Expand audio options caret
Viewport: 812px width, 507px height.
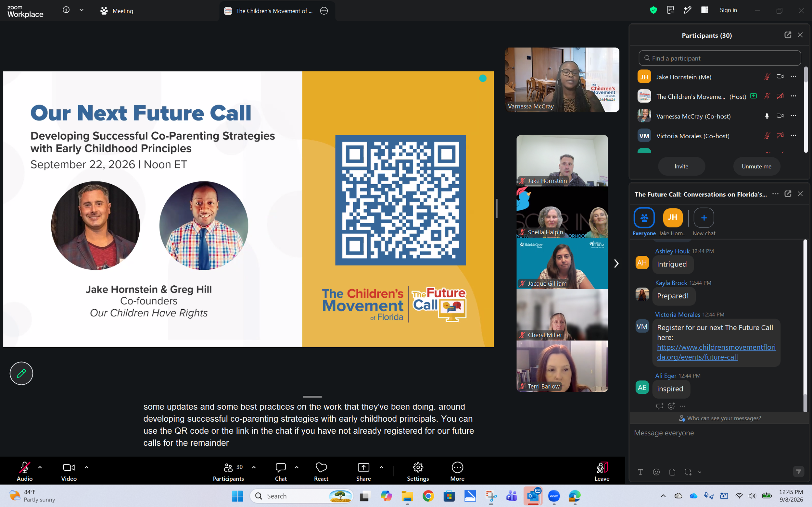40,467
